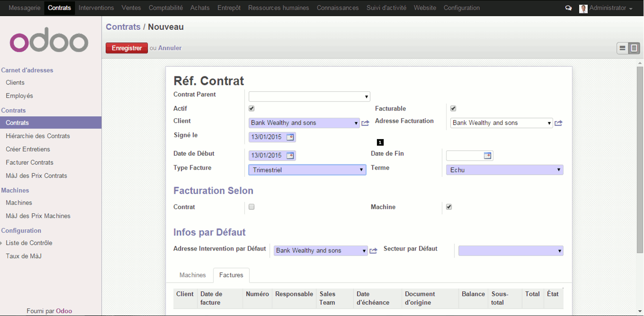Viewport: 644px width, 316px height.
Task: Open Machines sidebar item
Action: (x=19, y=203)
